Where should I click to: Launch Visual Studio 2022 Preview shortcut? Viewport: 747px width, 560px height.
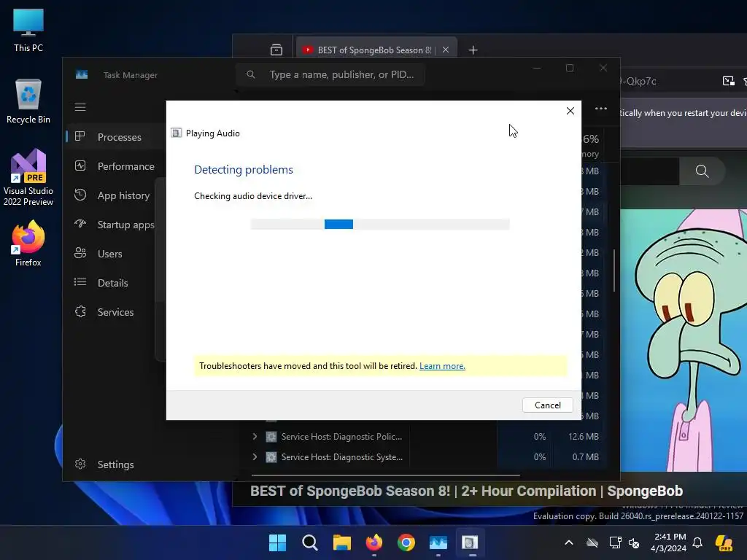28,178
